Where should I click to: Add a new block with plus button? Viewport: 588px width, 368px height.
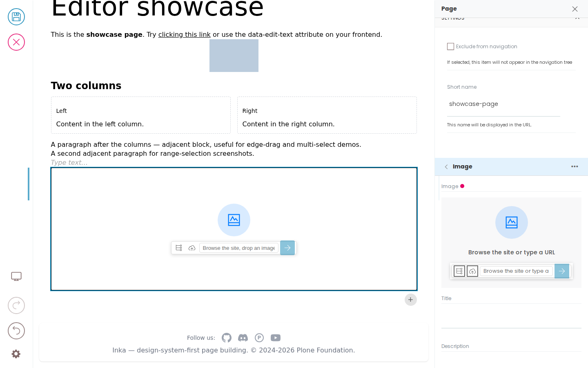pyautogui.click(x=411, y=300)
